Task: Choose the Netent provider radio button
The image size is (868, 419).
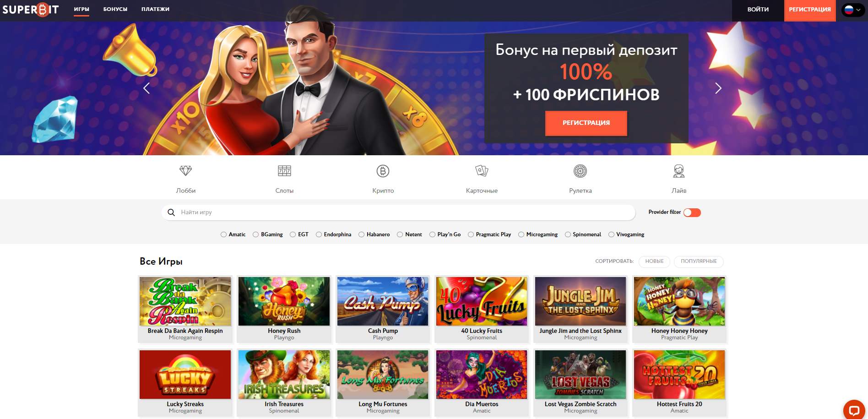Action: coord(400,234)
